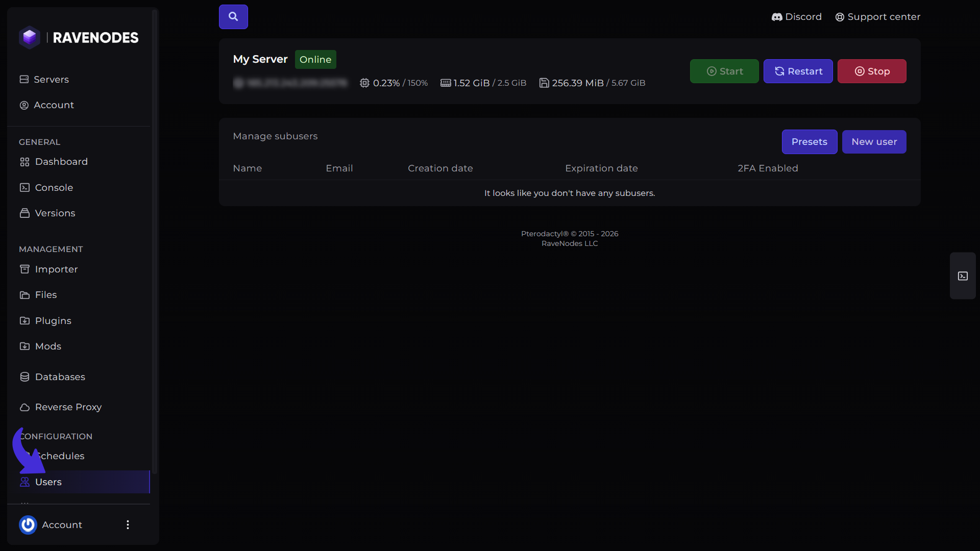Create a New user
The width and height of the screenshot is (980, 551).
coord(874,142)
